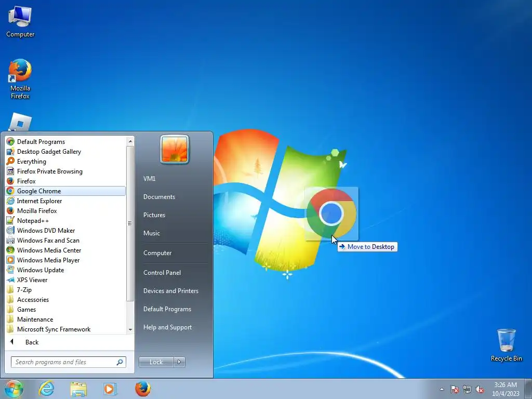Click the Lock button
This screenshot has height=399, width=532.
pos(156,362)
